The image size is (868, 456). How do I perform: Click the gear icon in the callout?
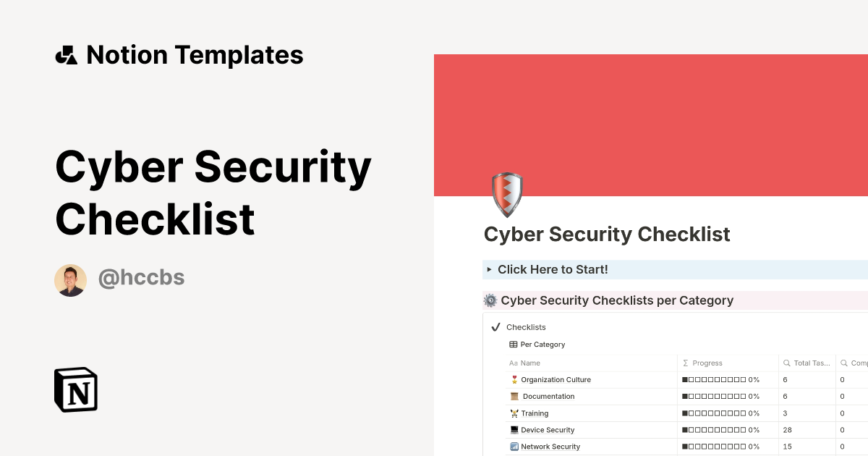pos(490,300)
